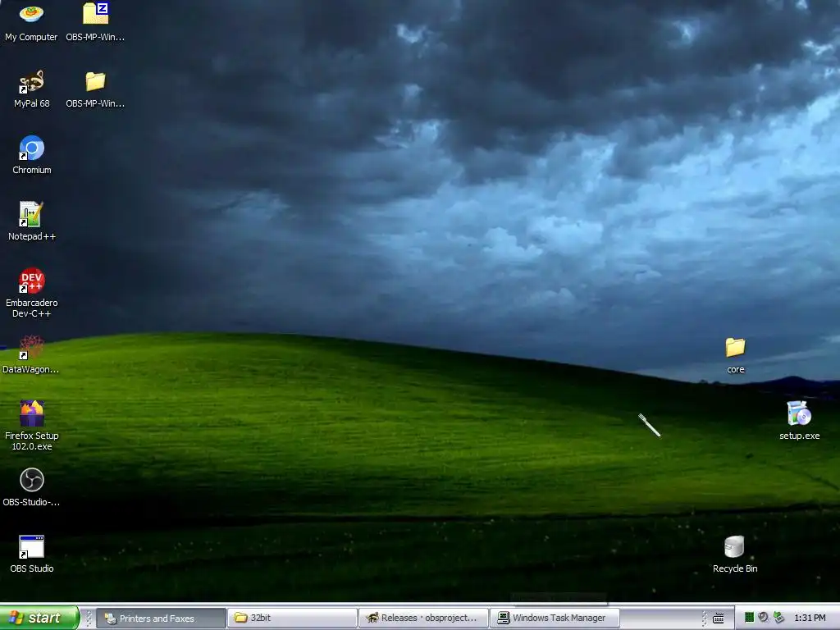Click the volume speaker tray icon
840x630 pixels.
click(764, 618)
